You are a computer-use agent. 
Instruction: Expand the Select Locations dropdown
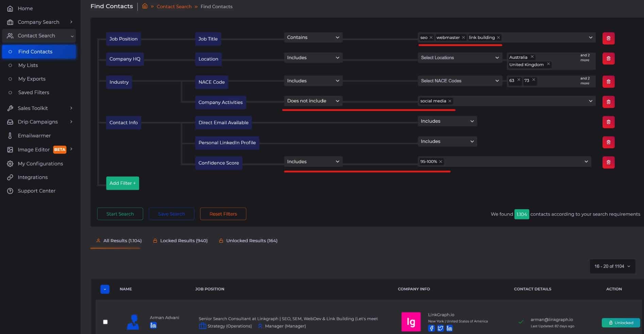pos(459,58)
